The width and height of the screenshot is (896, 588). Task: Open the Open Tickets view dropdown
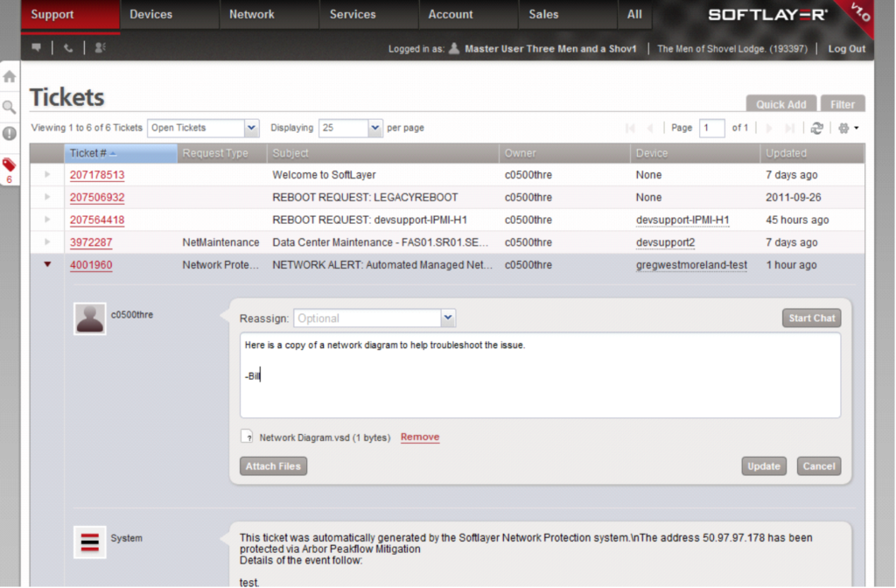pyautogui.click(x=203, y=128)
